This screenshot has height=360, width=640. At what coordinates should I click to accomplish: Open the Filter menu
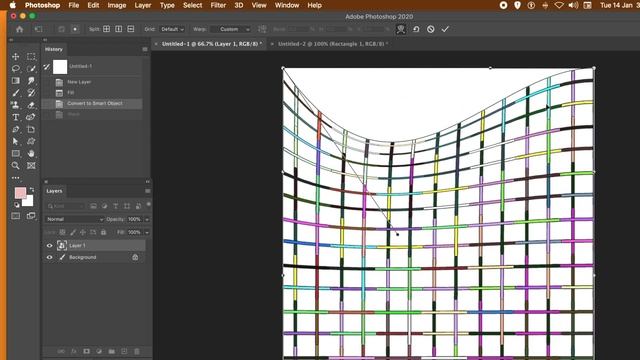tap(218, 5)
